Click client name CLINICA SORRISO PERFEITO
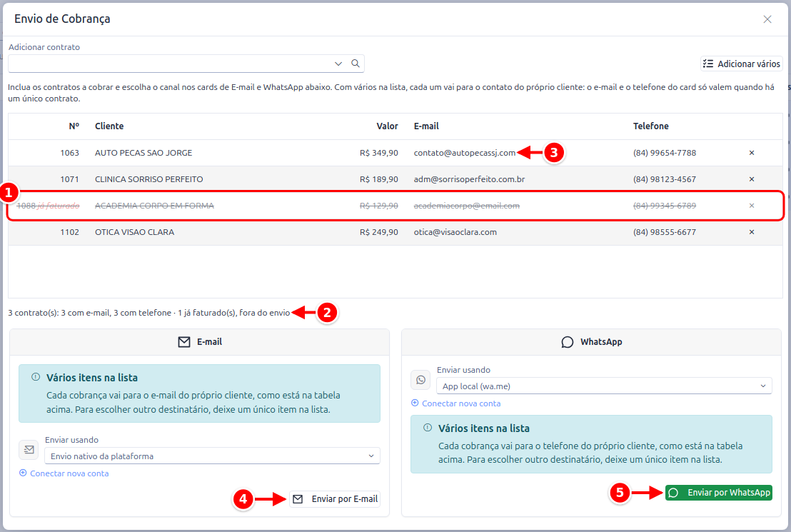The image size is (791, 532). [x=148, y=179]
